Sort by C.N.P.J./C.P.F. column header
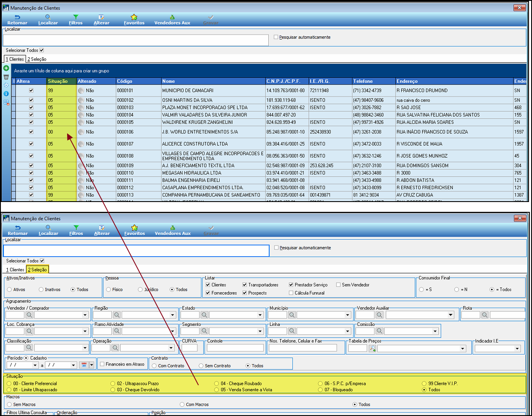Viewport: 532px width, 416px height. tap(287, 81)
